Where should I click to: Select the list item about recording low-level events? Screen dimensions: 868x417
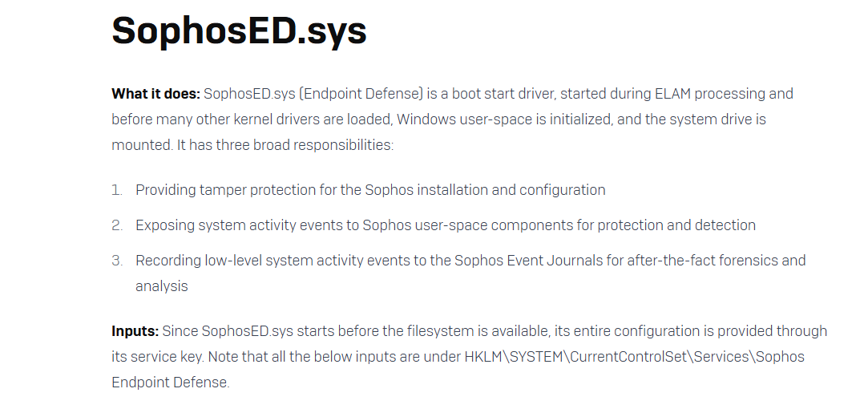[x=470, y=261]
